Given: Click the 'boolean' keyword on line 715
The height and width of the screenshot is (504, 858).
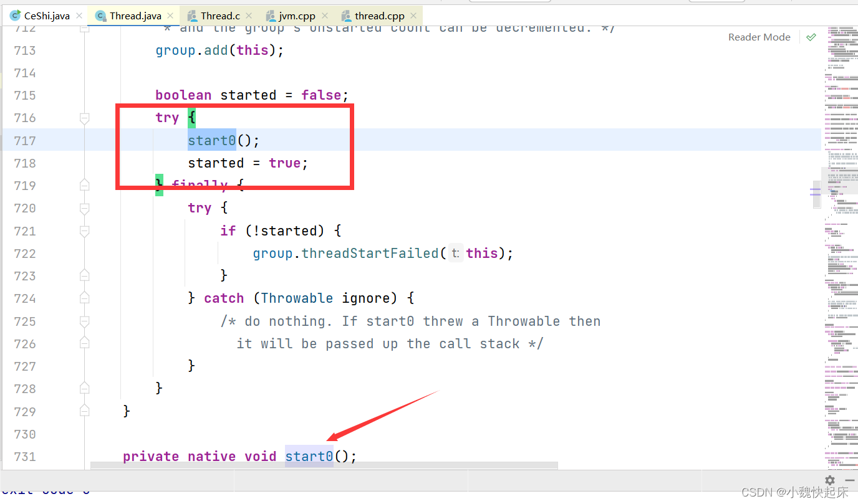Looking at the screenshot, I should [x=183, y=95].
